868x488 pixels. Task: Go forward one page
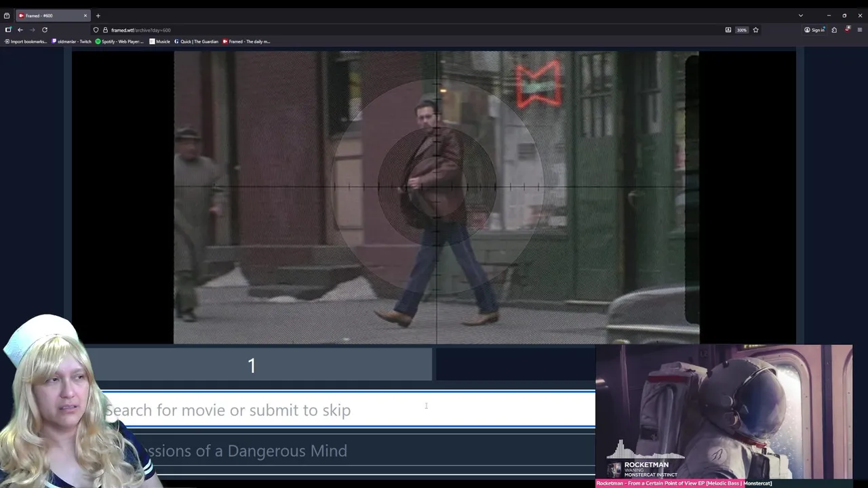point(32,30)
